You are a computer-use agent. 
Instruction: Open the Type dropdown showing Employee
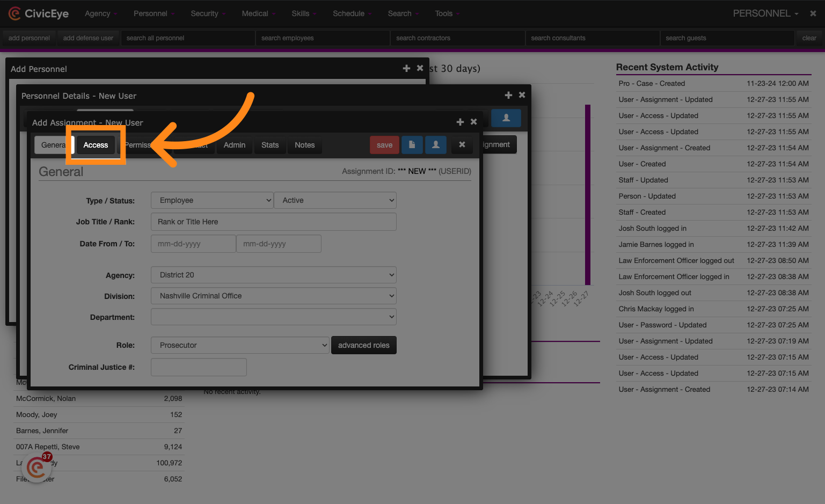click(x=212, y=200)
